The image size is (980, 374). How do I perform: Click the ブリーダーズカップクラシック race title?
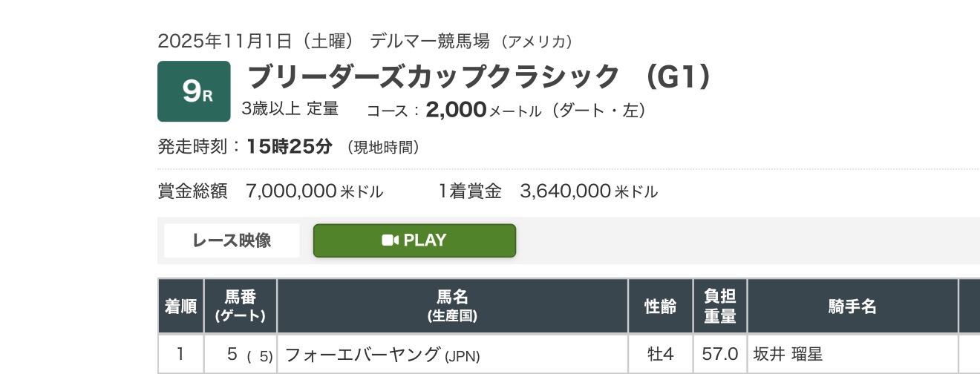click(433, 77)
